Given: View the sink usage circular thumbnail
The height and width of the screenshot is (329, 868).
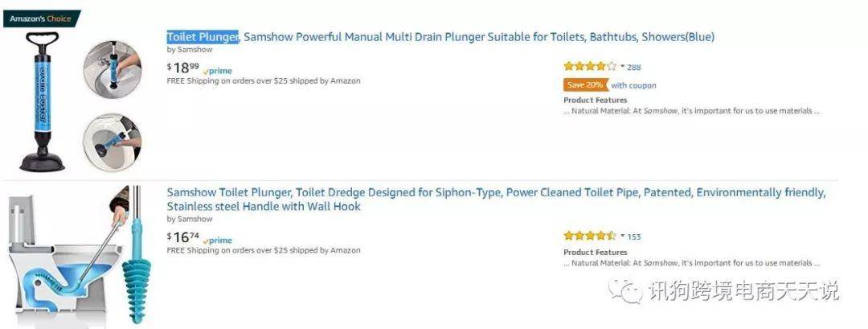Looking at the screenshot, I should click(x=113, y=68).
